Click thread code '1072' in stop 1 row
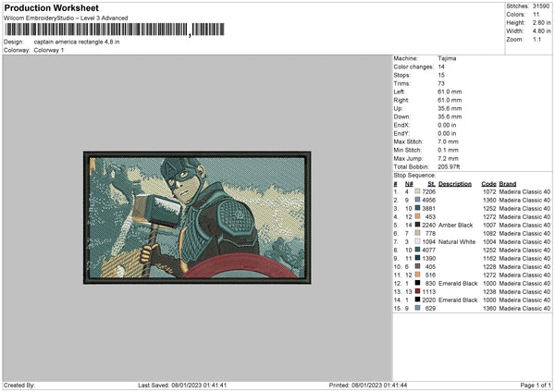 [x=489, y=191]
